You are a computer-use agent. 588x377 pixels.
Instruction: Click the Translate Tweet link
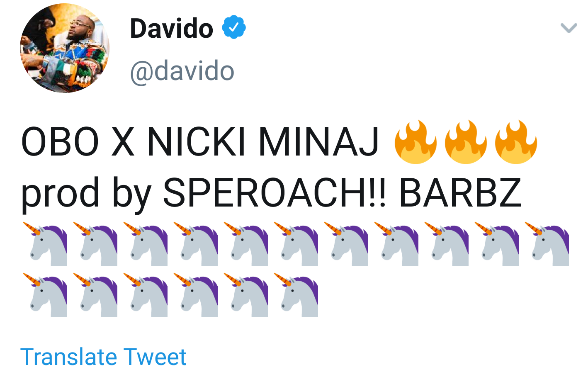pos(103,357)
